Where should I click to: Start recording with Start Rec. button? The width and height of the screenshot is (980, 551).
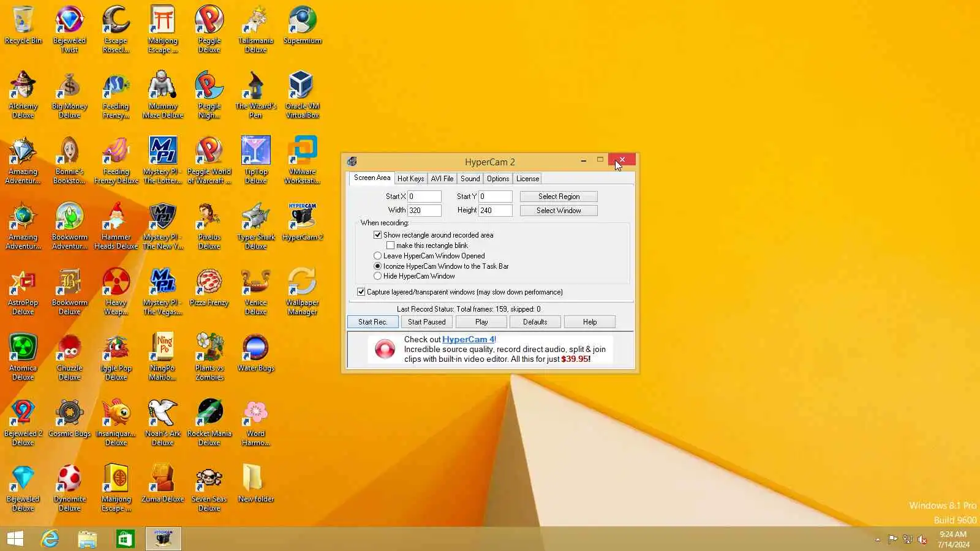[373, 322]
